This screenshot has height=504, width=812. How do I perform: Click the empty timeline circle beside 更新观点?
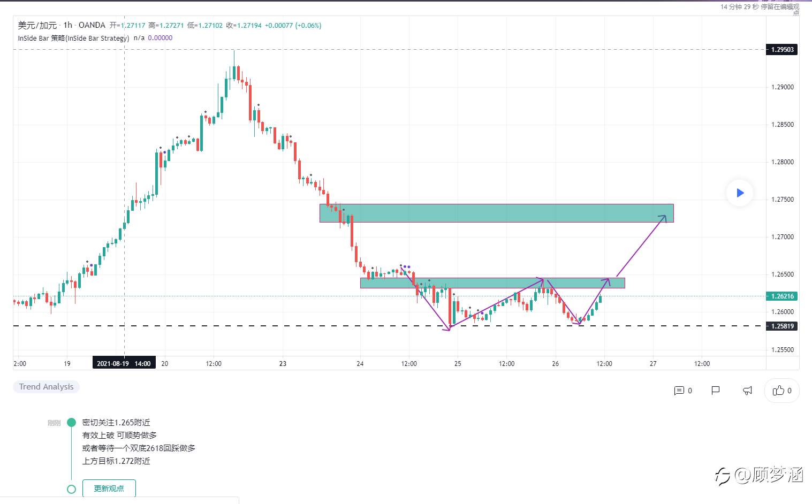(71, 489)
